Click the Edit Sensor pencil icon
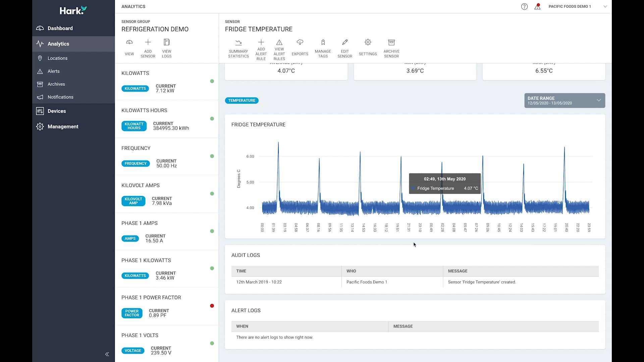The width and height of the screenshot is (644, 362). (345, 48)
